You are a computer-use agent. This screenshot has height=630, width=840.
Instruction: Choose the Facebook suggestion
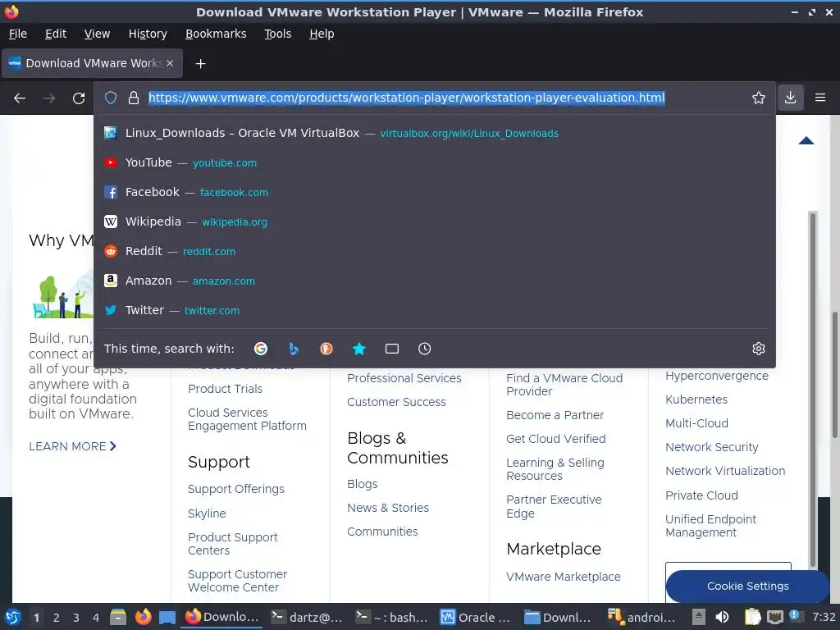tap(435, 192)
